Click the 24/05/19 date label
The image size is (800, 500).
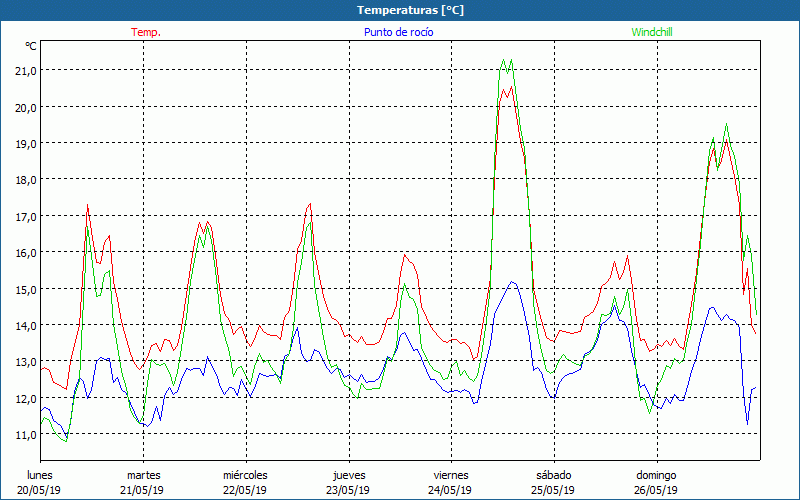tap(451, 490)
